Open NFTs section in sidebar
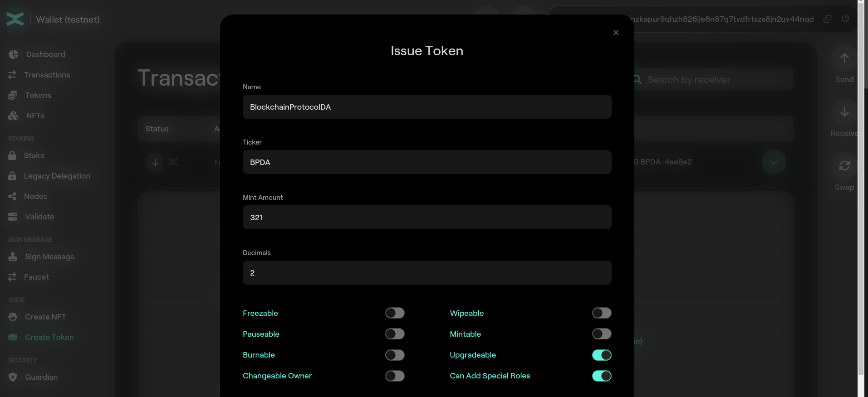 coord(35,116)
